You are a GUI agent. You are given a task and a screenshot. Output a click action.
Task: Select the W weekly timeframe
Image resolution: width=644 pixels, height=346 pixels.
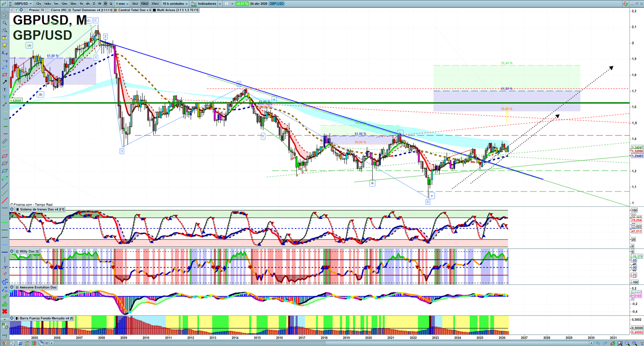coord(99,4)
